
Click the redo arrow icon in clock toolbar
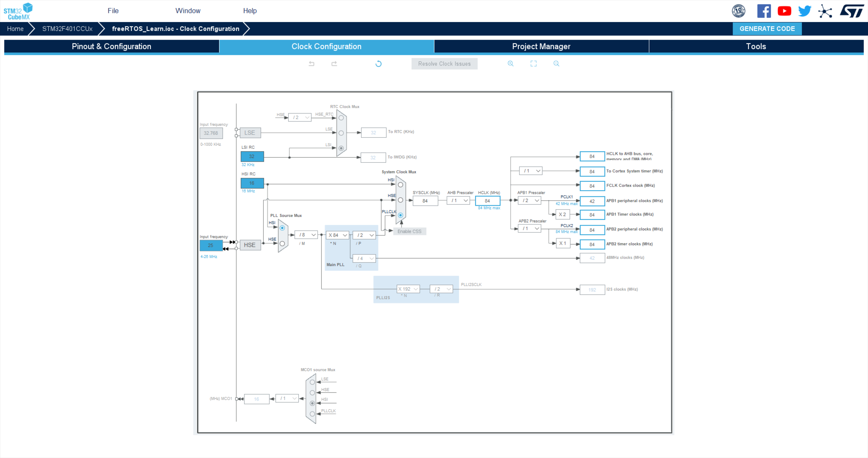(x=334, y=63)
